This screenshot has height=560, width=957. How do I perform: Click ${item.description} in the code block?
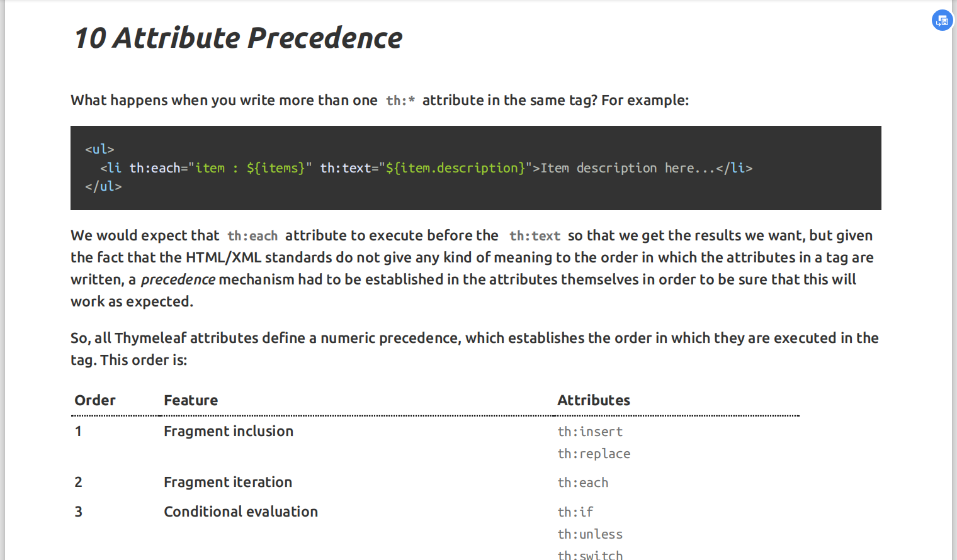(x=455, y=168)
